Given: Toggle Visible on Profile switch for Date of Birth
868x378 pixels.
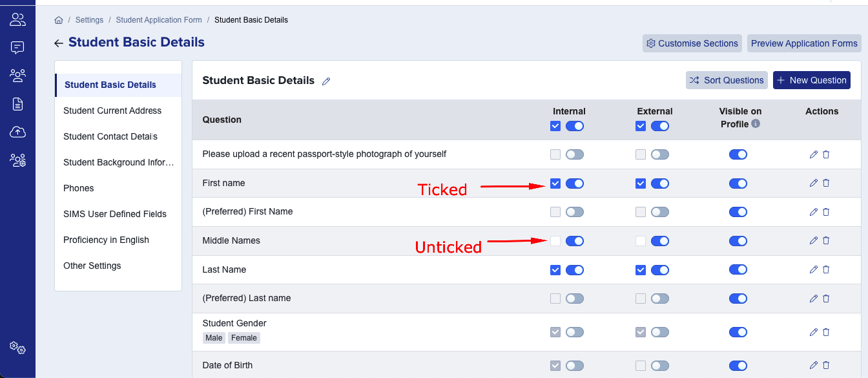Looking at the screenshot, I should point(738,366).
